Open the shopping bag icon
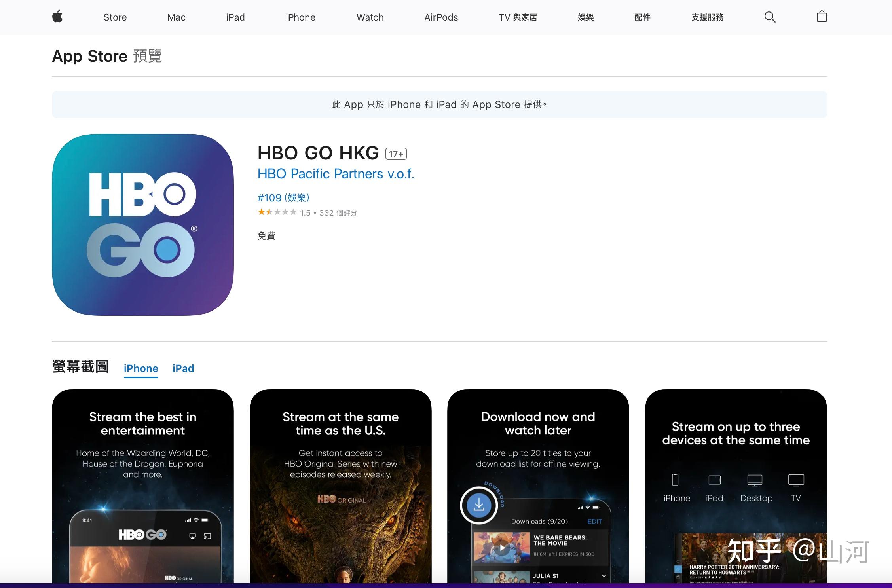This screenshot has width=892, height=588. coord(822,17)
